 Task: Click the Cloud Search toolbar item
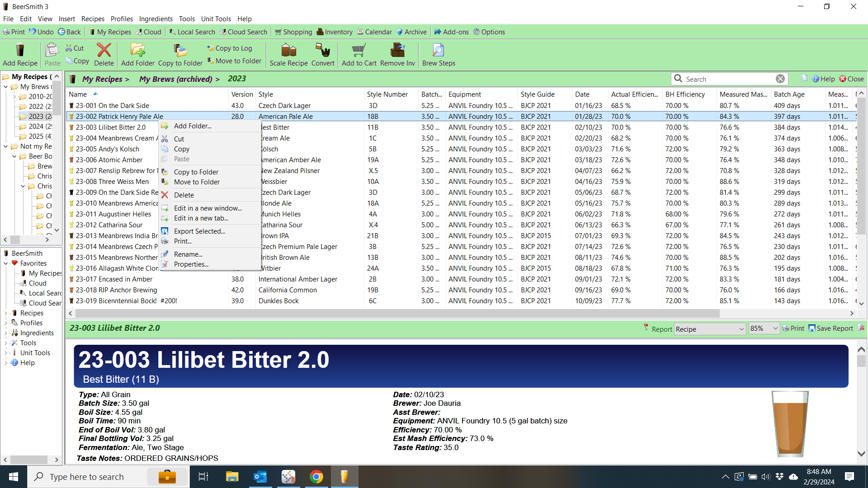(x=243, y=32)
